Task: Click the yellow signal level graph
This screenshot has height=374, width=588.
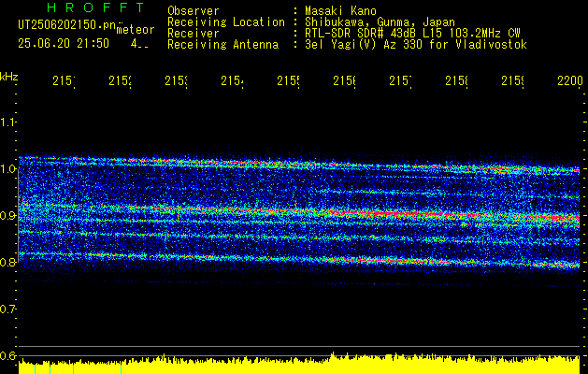Action: tap(299, 363)
